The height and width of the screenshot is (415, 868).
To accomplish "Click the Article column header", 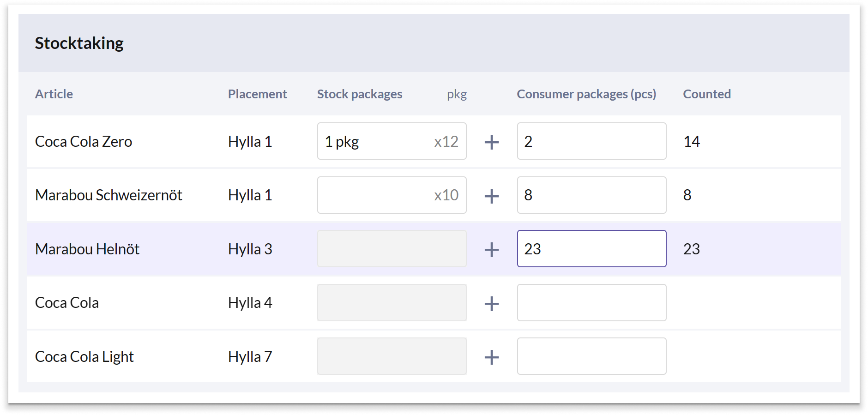I will pos(54,94).
